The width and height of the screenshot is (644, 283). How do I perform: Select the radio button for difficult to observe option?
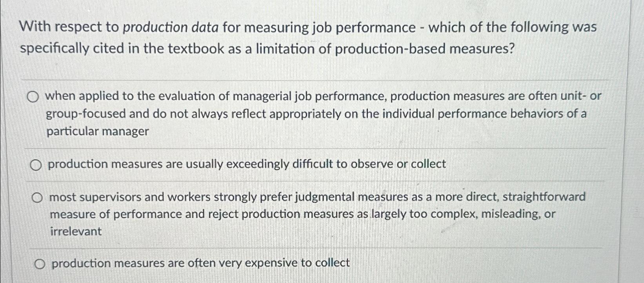(x=37, y=164)
